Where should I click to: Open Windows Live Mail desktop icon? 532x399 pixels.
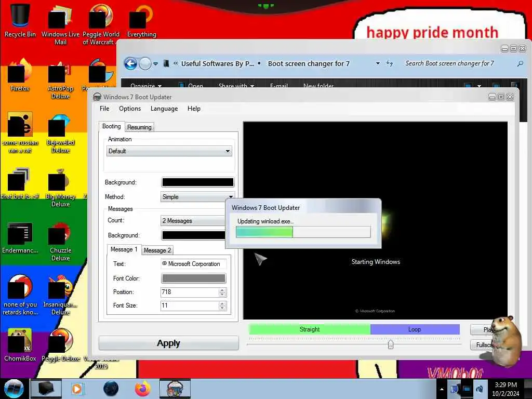coord(60,24)
